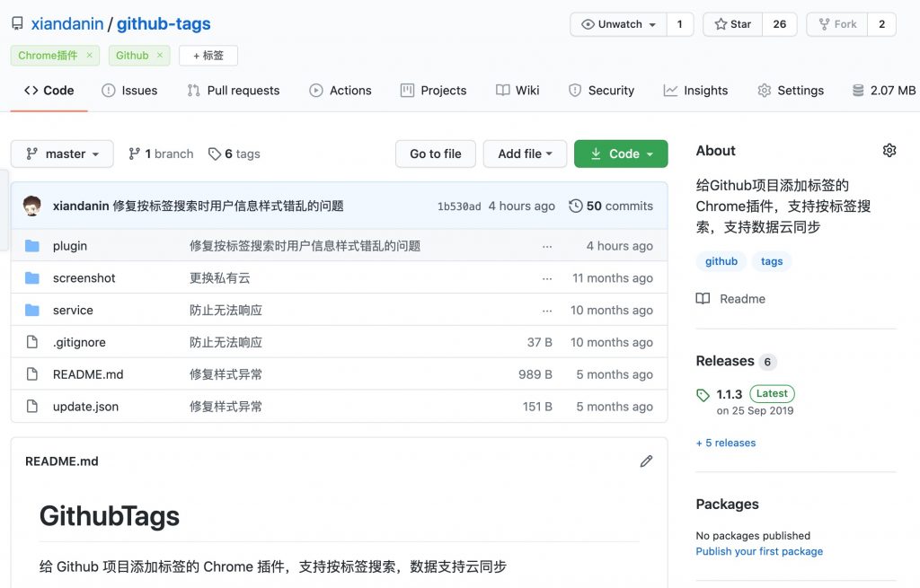
Task: Remove the Github tag via its x
Action: click(160, 56)
